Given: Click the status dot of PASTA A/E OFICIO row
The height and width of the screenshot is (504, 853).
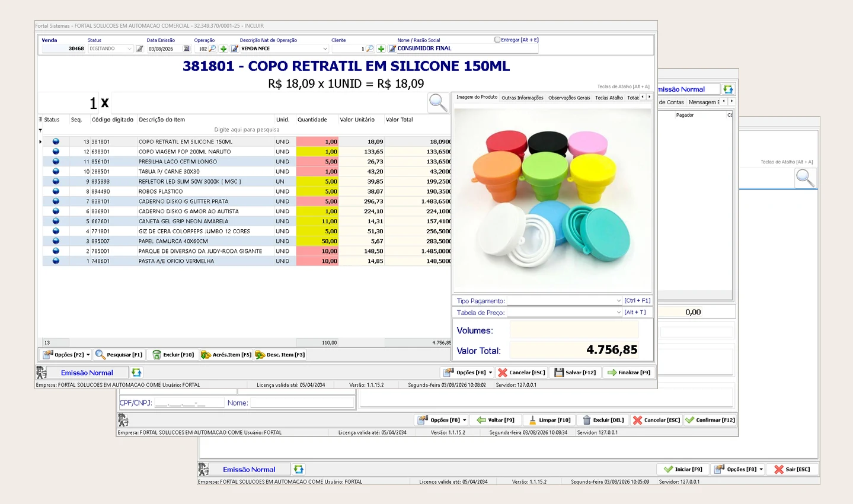Looking at the screenshot, I should 56,261.
